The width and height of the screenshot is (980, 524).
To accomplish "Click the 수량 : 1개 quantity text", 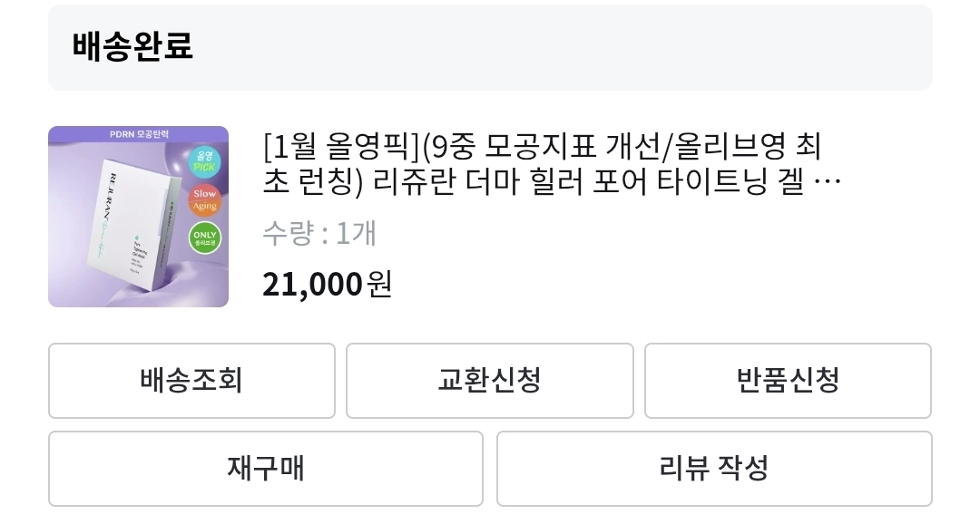I will coord(318,234).
